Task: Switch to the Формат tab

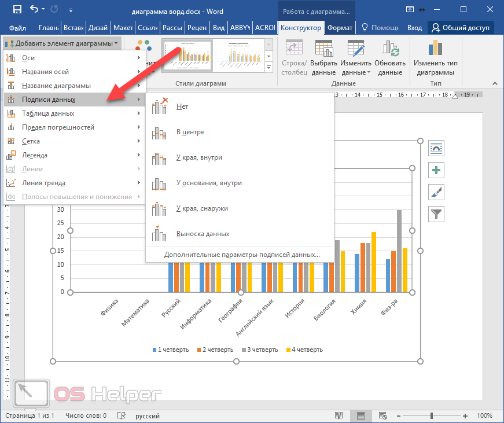Action: 340,27
